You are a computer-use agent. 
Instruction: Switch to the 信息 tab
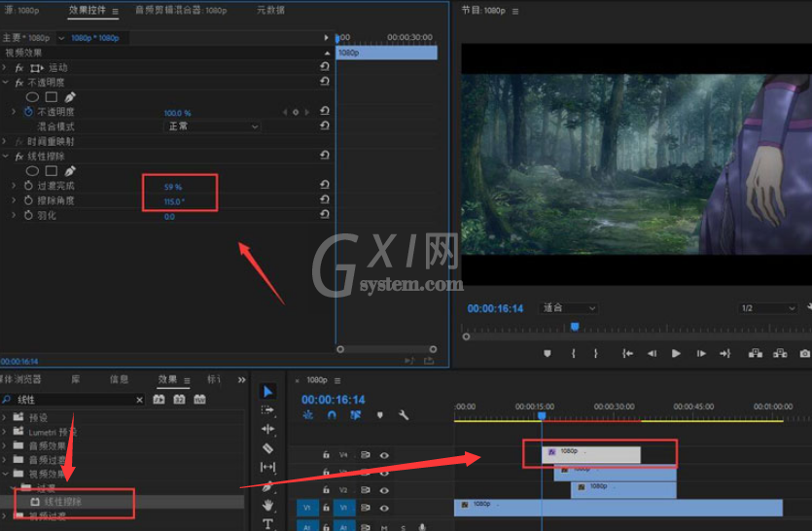point(119,379)
